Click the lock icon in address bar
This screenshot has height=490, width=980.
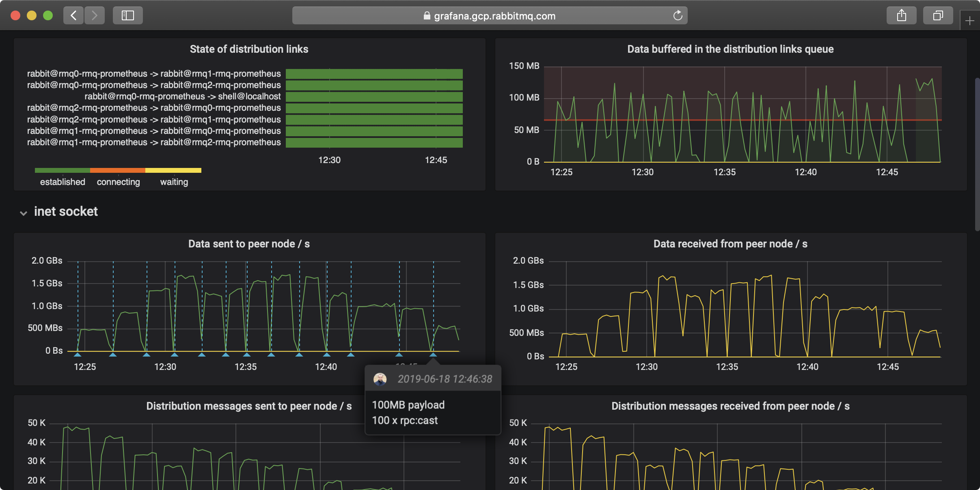pos(427,16)
